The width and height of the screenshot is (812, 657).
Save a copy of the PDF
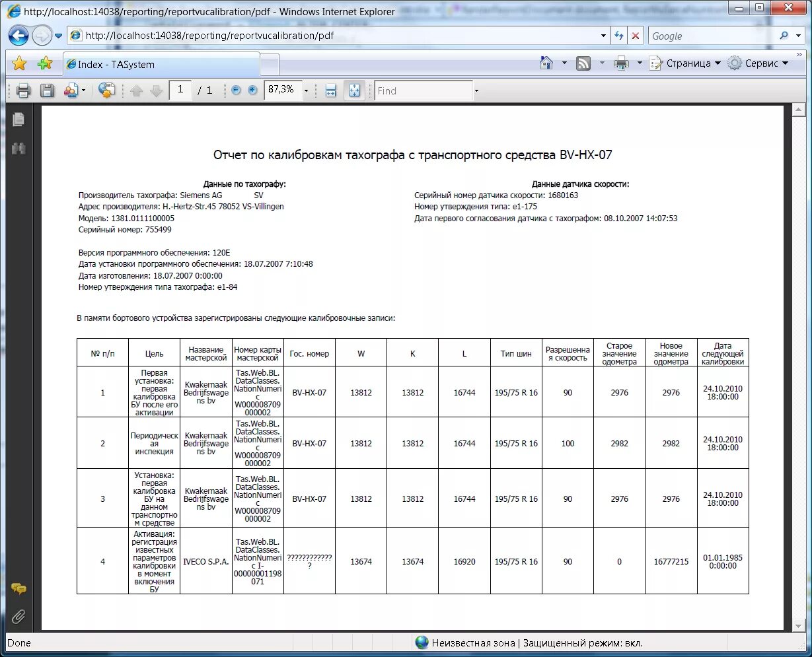[47, 90]
